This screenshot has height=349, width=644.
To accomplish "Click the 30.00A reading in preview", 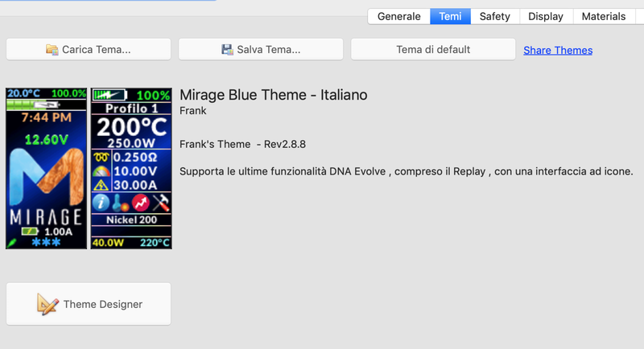I will pyautogui.click(x=135, y=186).
